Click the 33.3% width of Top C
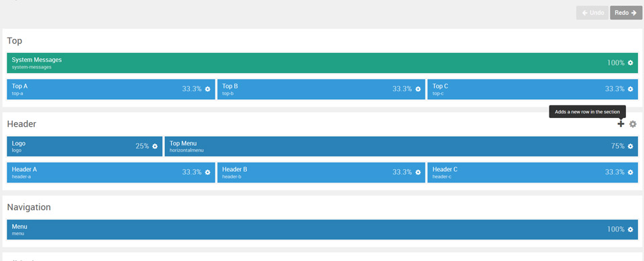The width and height of the screenshot is (644, 261). 614,89
